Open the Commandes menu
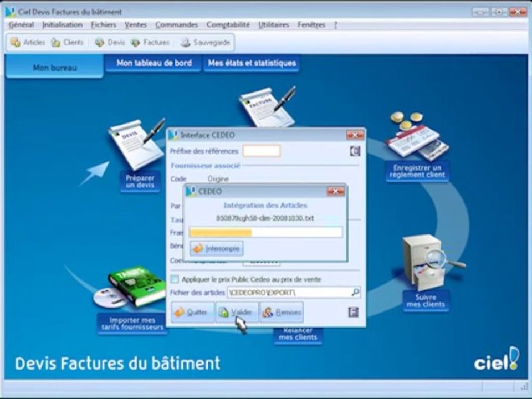 coord(176,25)
